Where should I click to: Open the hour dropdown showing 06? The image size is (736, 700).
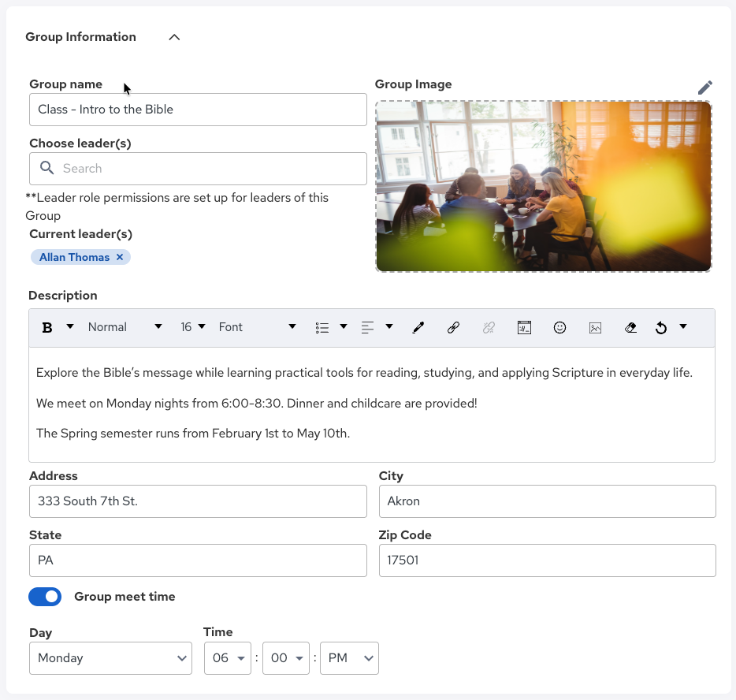(x=228, y=658)
